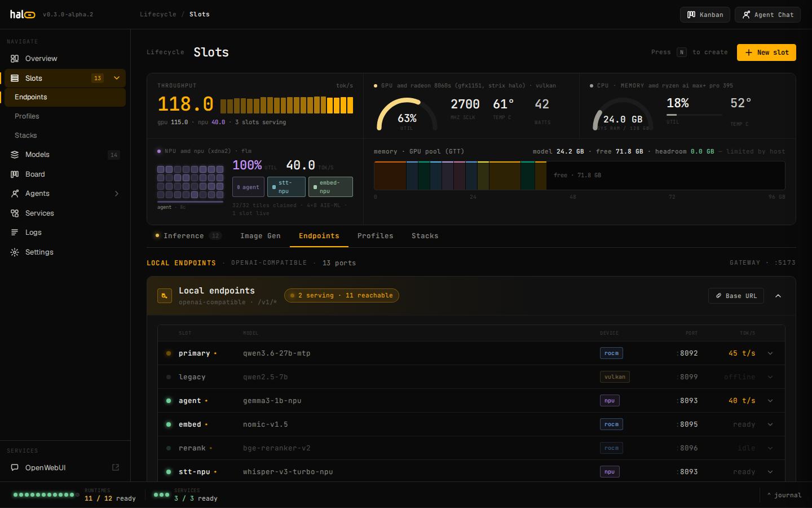This screenshot has width=812, height=508.
Task: Click the NPU tile grid
Action: [x=190, y=182]
